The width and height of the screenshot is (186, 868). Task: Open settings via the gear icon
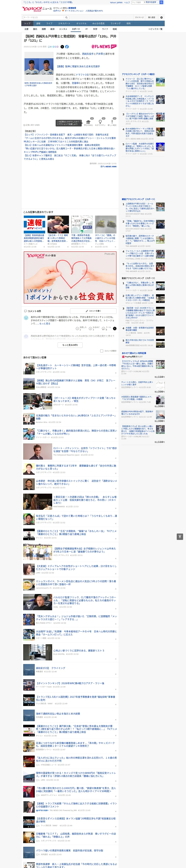click(x=161, y=18)
